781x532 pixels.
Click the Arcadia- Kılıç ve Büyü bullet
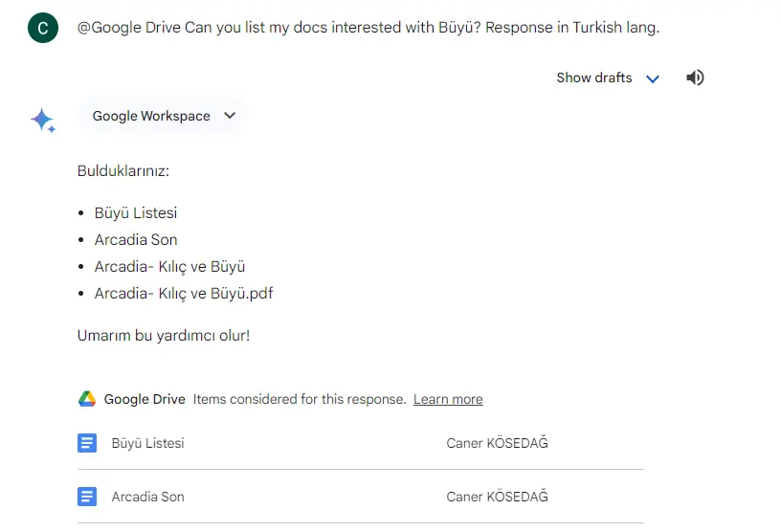click(169, 267)
